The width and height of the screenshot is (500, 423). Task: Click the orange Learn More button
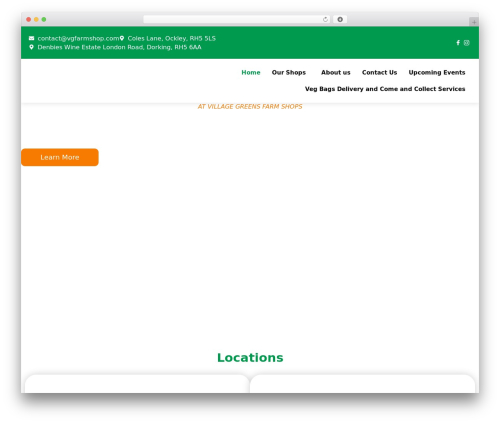point(60,157)
